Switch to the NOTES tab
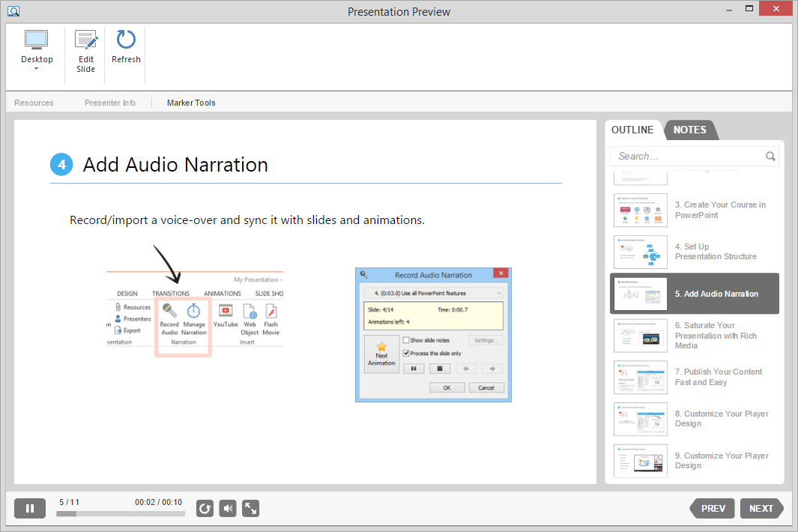This screenshot has height=532, width=798. 689,130
